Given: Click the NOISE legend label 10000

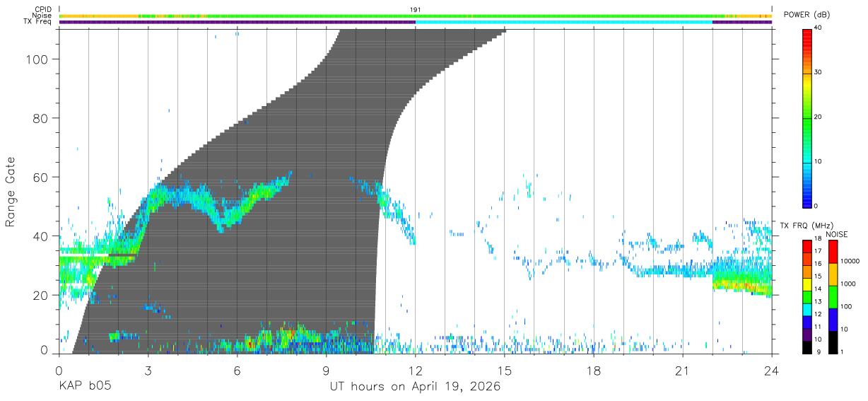Looking at the screenshot, I should click(850, 261).
